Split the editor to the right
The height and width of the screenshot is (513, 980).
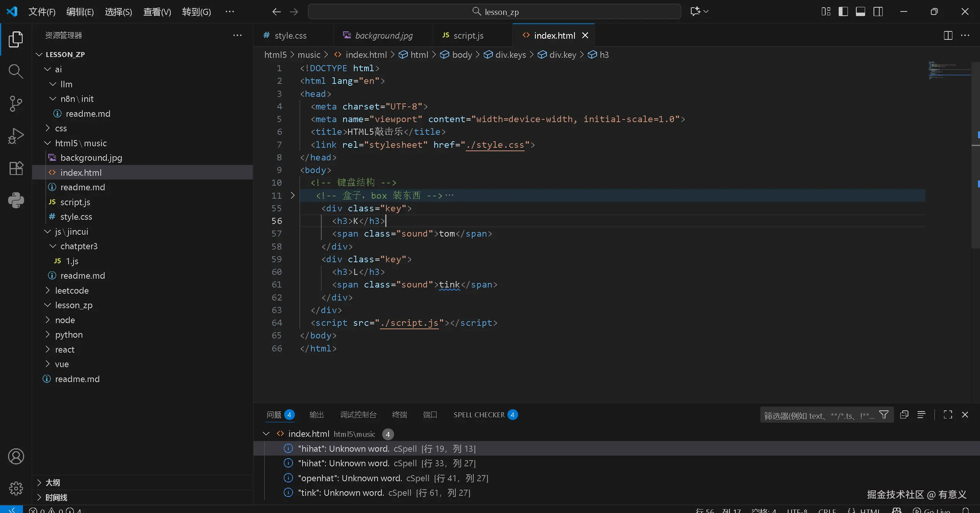pyautogui.click(x=948, y=36)
